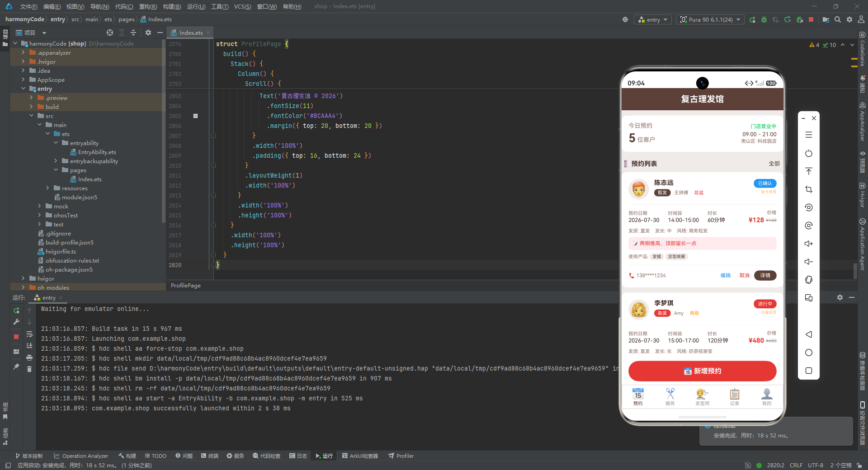The image size is (868, 470).
Task: Click 详情 button on 陈志远 card
Action: point(765,275)
